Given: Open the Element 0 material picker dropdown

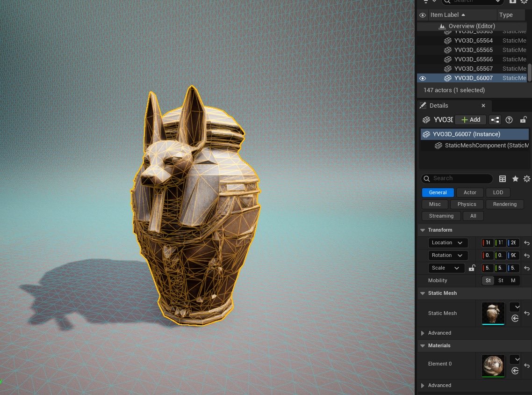Looking at the screenshot, I should click(515, 359).
